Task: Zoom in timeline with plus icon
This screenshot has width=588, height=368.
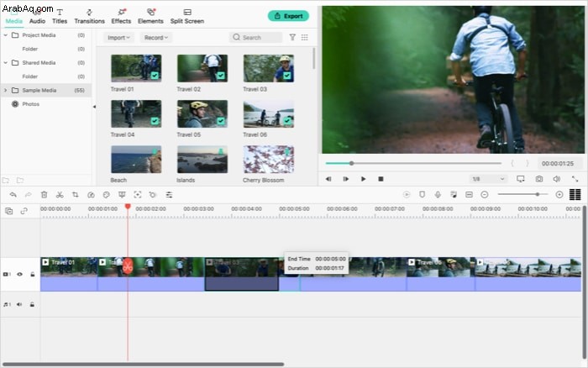Action: click(559, 194)
